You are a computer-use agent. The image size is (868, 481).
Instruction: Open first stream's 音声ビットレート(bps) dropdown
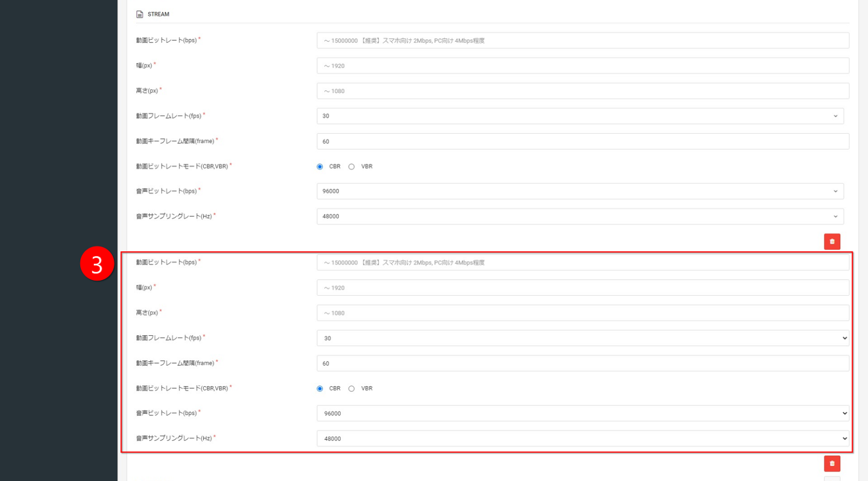(580, 191)
